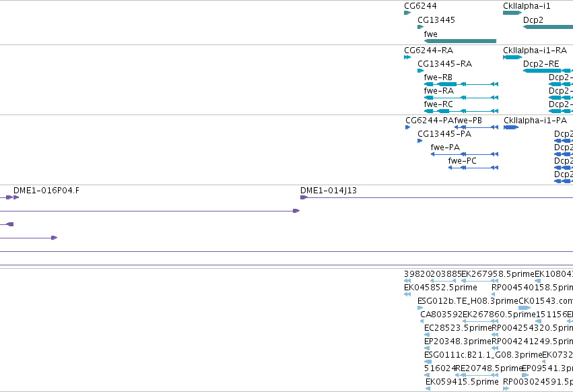Viewport: 573px width, 392px height.
Task: Open the DME1-014J13 clone label
Action: (329, 191)
